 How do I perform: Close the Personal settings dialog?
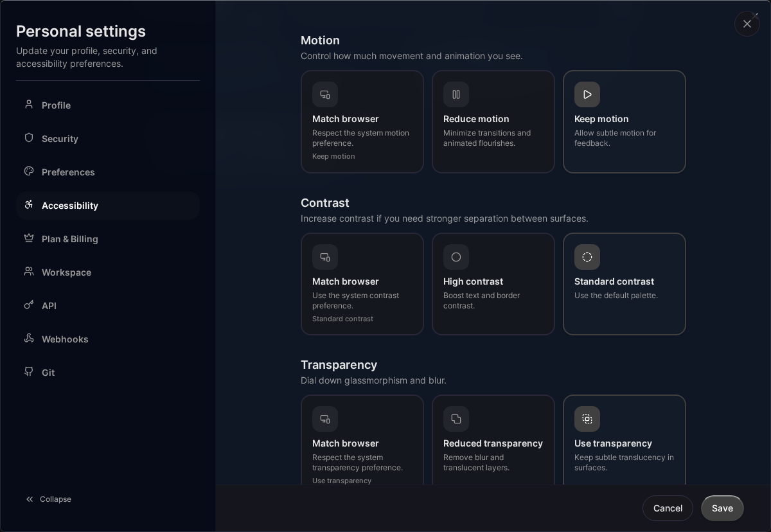coord(747,24)
